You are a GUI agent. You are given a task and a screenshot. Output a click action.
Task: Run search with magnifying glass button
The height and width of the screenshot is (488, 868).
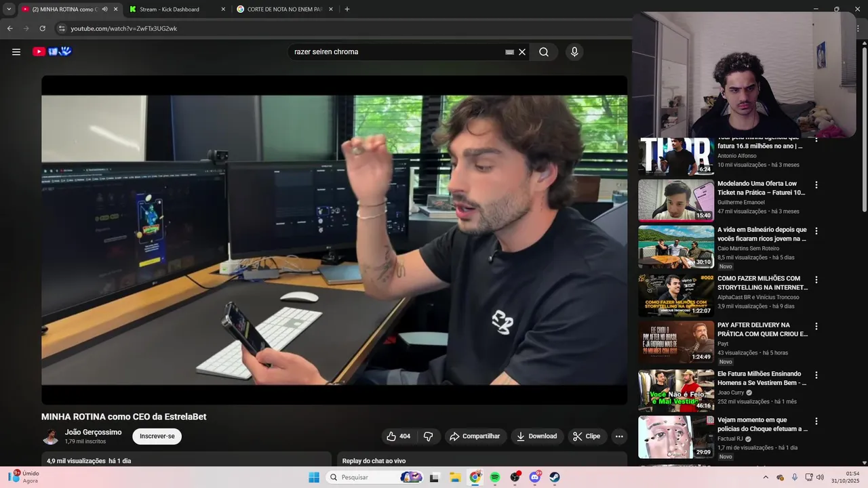click(544, 52)
